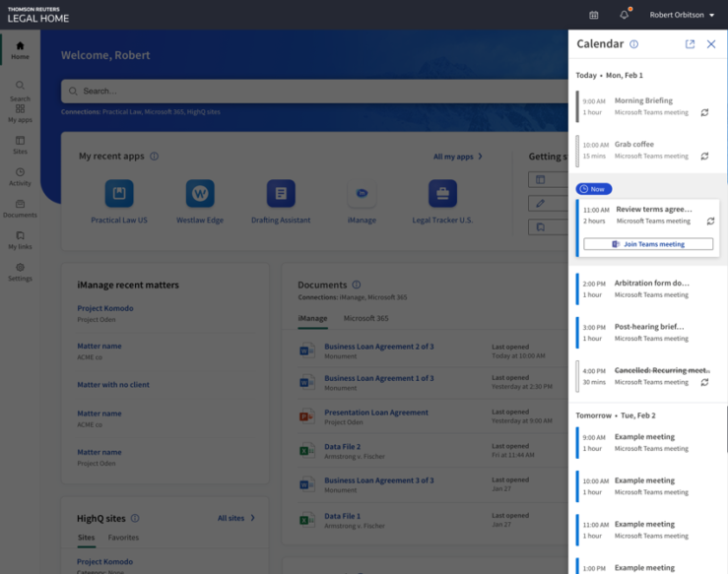
Task: Click the Thomson Reuters Legal Home logo
Action: coord(38,16)
